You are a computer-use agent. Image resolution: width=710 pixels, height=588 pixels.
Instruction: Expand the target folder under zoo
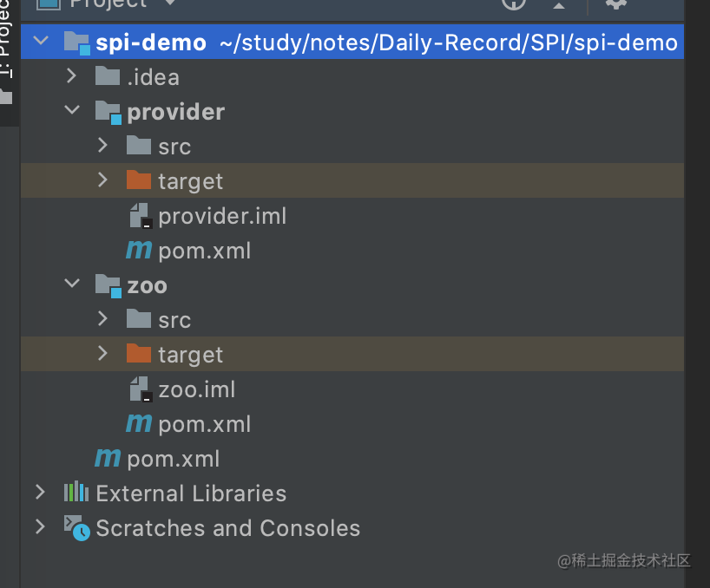tap(102, 354)
